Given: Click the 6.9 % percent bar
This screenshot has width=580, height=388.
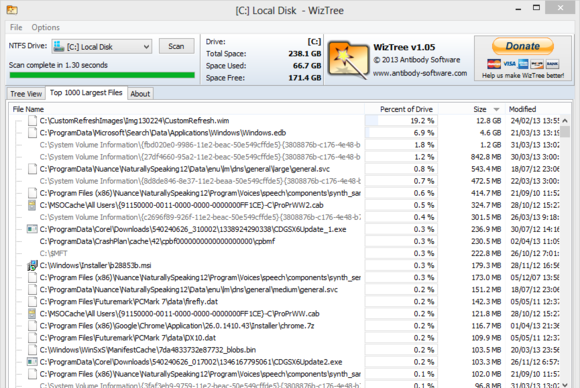Looking at the screenshot, I should tap(401, 133).
